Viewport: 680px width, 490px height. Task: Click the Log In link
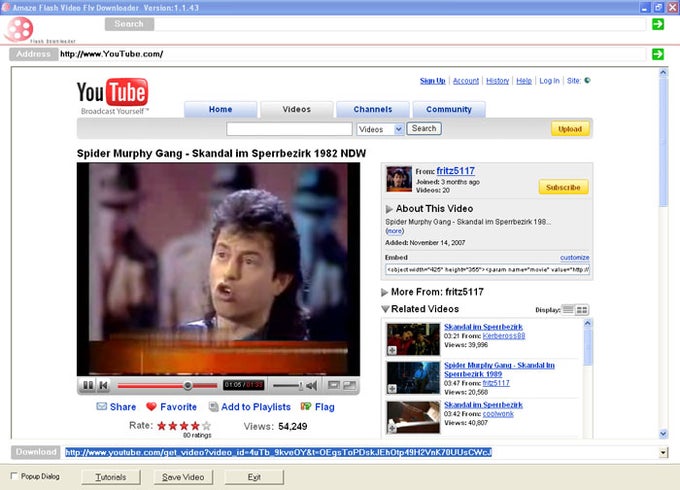549,81
